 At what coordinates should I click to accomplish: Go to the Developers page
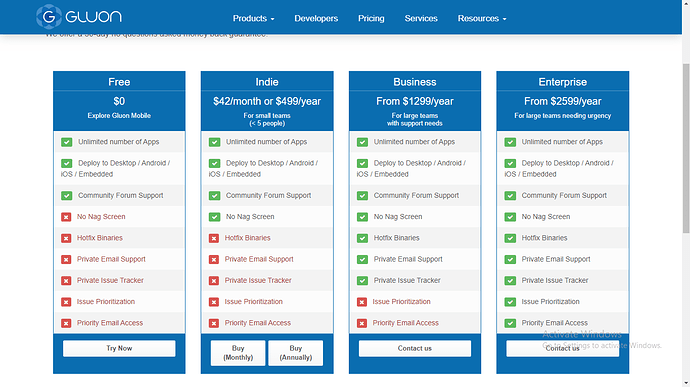coord(316,18)
